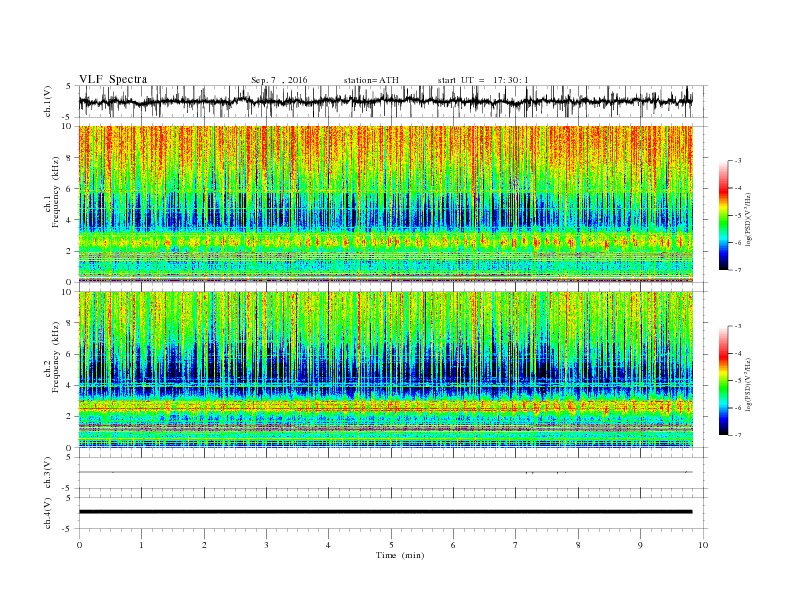The height and width of the screenshot is (612, 792).
Task: Click the "ch.3(V)" axis label
Action: click(48, 473)
